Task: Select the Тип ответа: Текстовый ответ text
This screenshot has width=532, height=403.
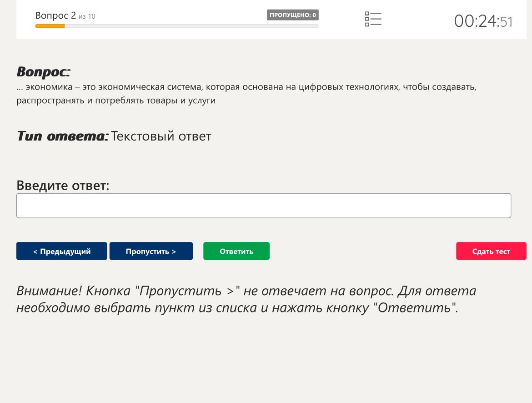Action: pyautogui.click(x=114, y=136)
